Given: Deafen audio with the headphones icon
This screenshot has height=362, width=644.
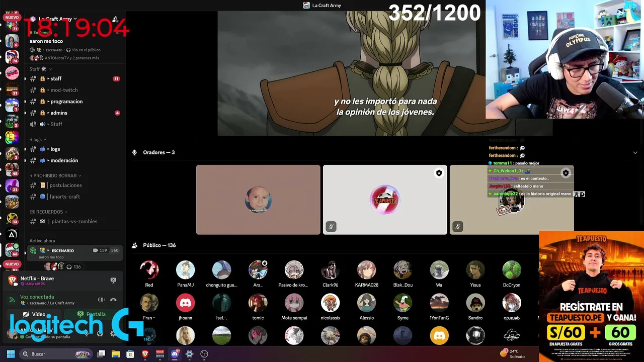Looking at the screenshot, I should [x=100, y=333].
